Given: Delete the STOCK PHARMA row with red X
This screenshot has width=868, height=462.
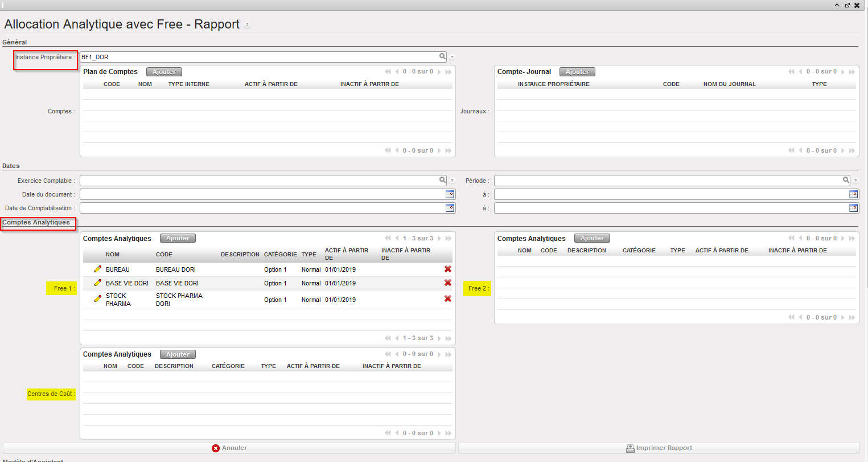Looking at the screenshot, I should (448, 299).
